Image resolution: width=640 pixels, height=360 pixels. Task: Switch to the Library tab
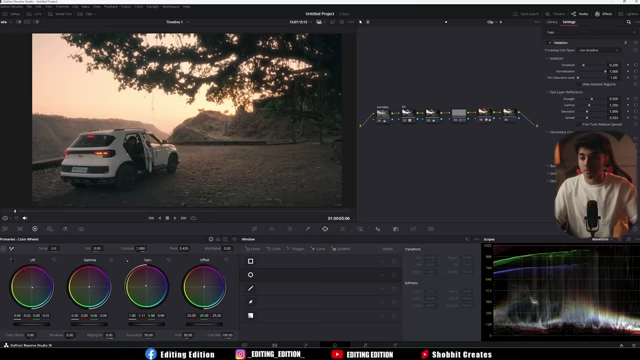point(551,22)
